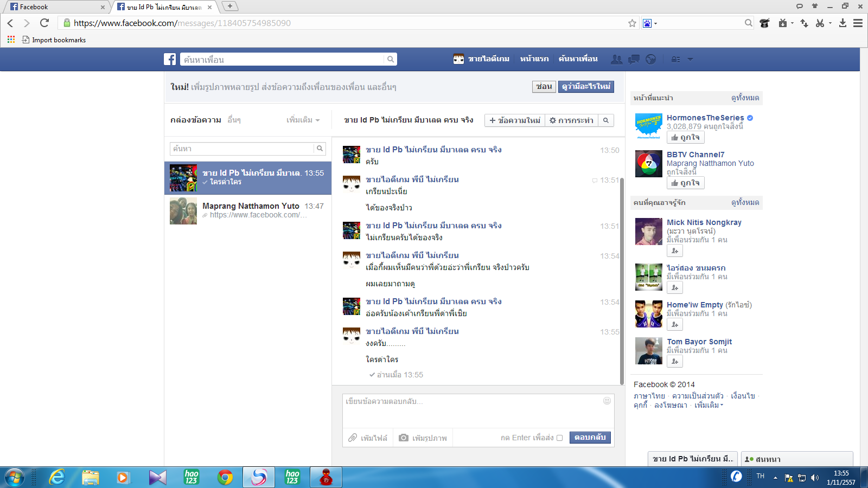Click magnifier icon in inbox search box
The width and height of the screenshot is (868, 488).
320,149
